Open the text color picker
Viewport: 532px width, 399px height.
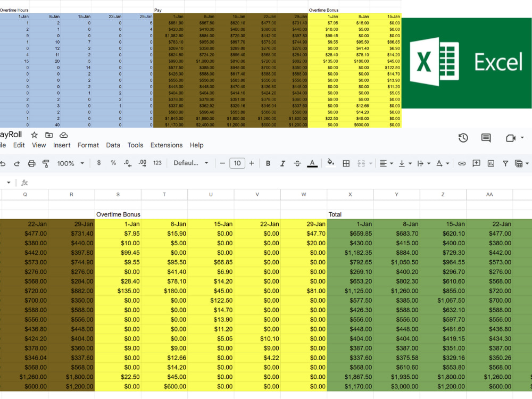(312, 163)
